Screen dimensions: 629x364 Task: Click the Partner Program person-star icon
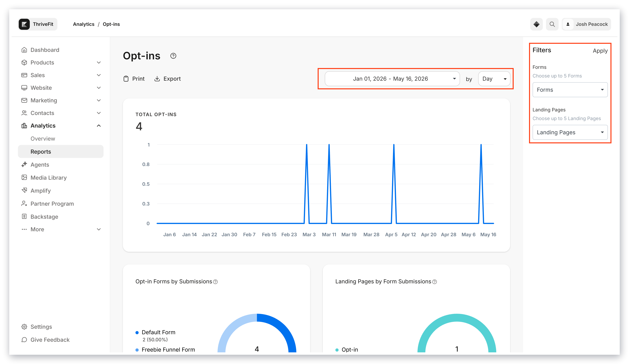coord(24,203)
